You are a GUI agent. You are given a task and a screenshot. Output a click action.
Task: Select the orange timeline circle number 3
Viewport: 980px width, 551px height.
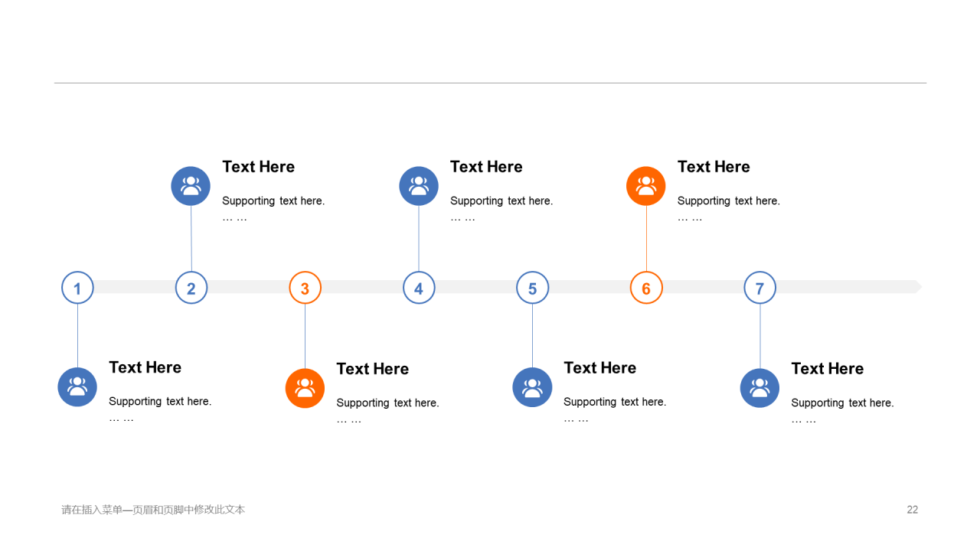pos(305,288)
